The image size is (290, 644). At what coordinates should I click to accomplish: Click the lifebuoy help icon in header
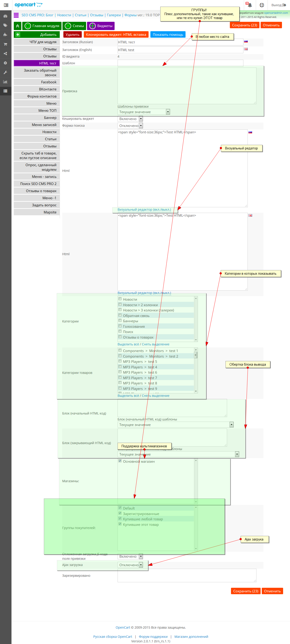pos(262,5)
